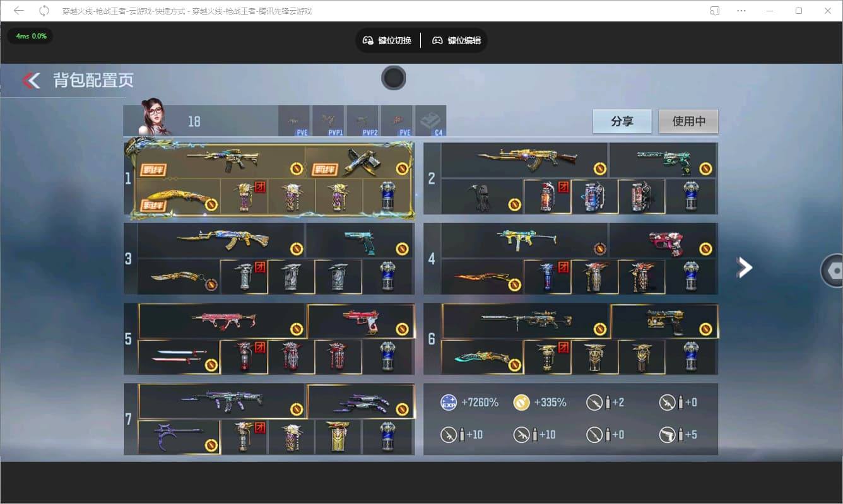Select the melee sword in backpack 5
Viewport: 843px width, 504px height.
(179, 357)
